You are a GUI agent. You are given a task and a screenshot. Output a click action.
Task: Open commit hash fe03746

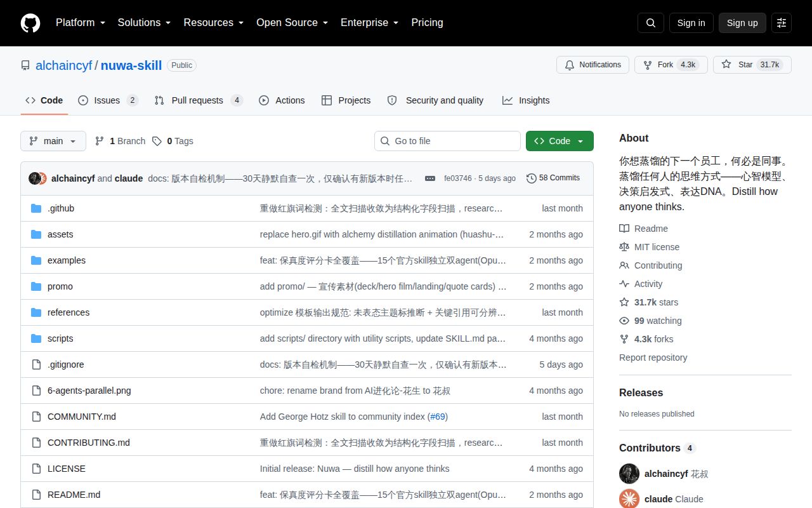(x=458, y=178)
